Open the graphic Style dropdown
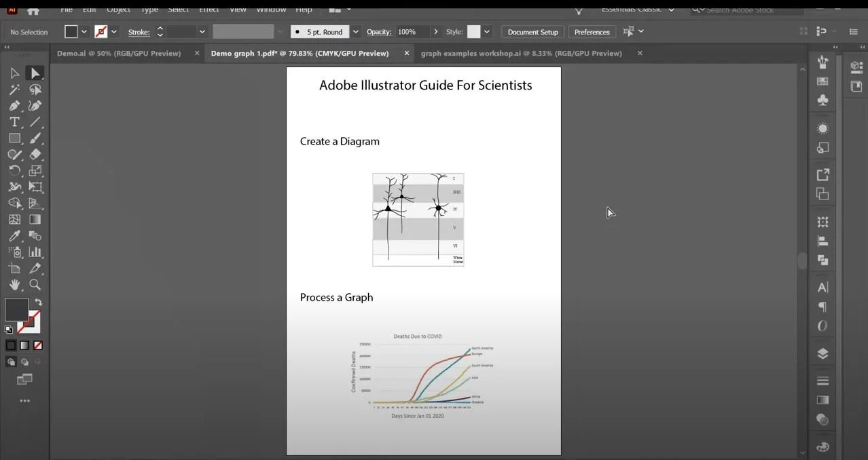The height and width of the screenshot is (460, 868). [488, 32]
